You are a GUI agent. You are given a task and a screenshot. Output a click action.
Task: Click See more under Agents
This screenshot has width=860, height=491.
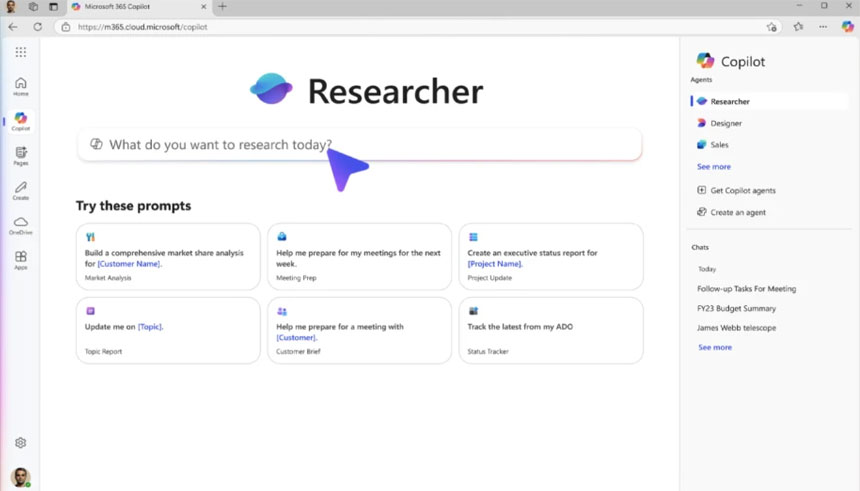point(714,167)
